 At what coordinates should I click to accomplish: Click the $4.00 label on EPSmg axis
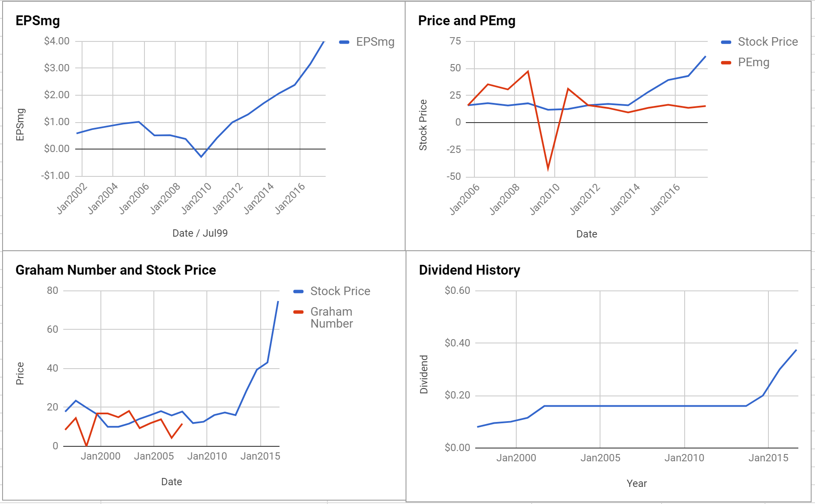coord(57,41)
